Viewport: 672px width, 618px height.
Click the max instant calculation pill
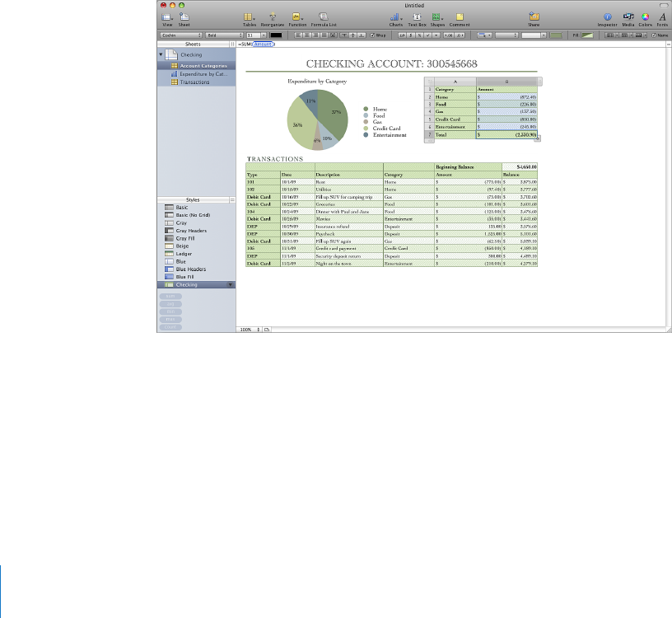170,320
